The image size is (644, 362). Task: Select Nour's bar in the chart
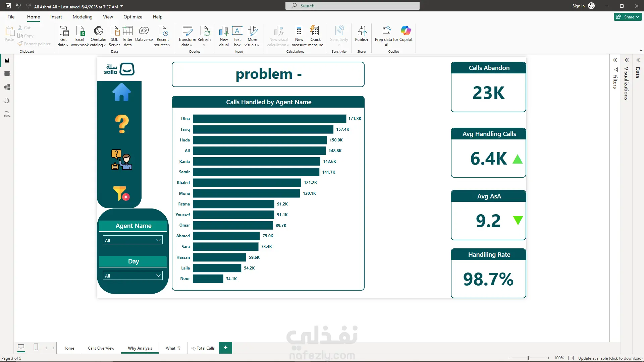[208, 279]
